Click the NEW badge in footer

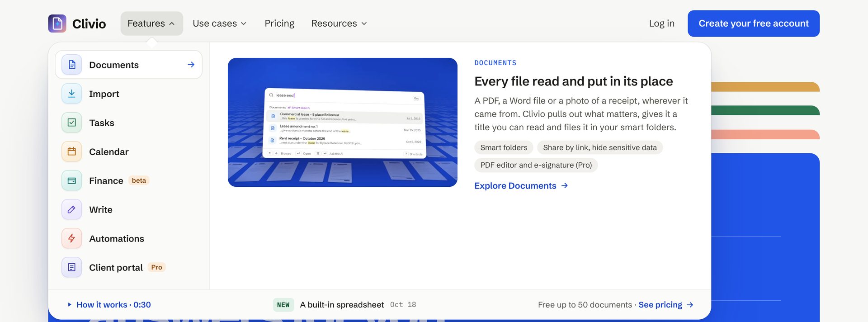(283, 305)
